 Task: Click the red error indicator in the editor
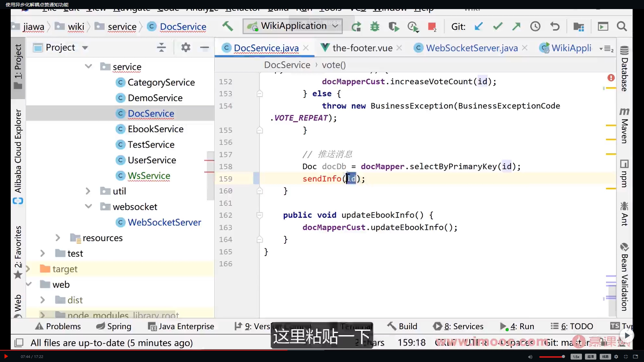click(611, 78)
